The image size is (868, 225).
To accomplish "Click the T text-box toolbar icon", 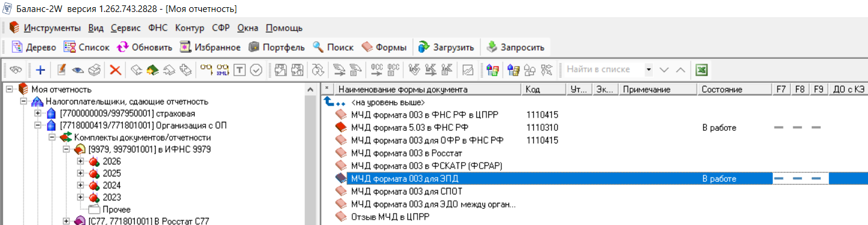I will point(240,70).
